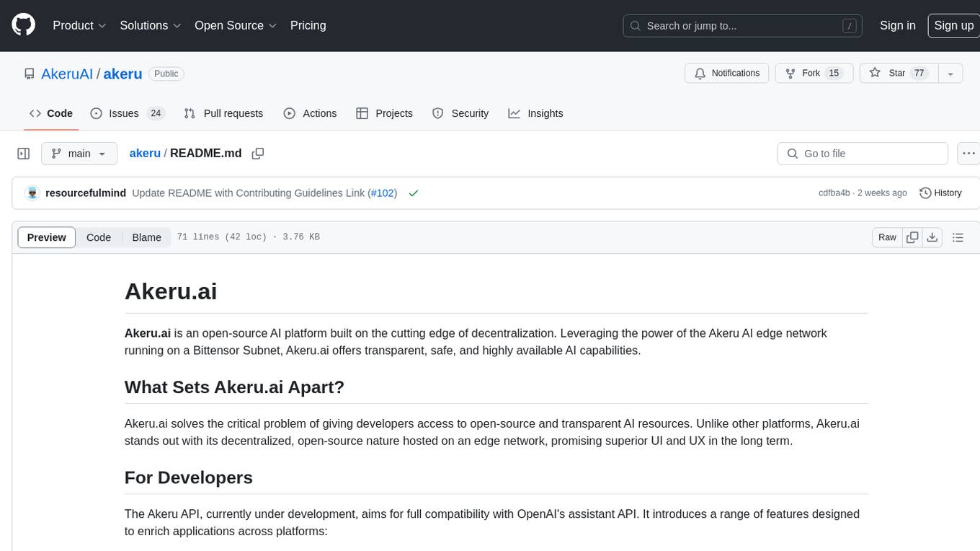
Task: Focus the Go to file field
Action: click(x=863, y=154)
